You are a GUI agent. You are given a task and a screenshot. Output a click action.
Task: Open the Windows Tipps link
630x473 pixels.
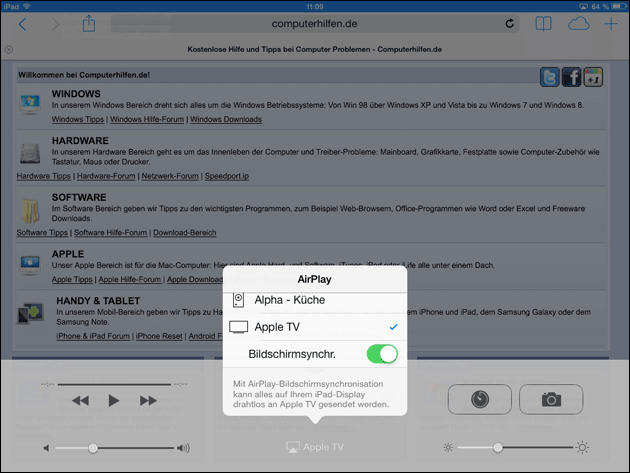pos(78,119)
